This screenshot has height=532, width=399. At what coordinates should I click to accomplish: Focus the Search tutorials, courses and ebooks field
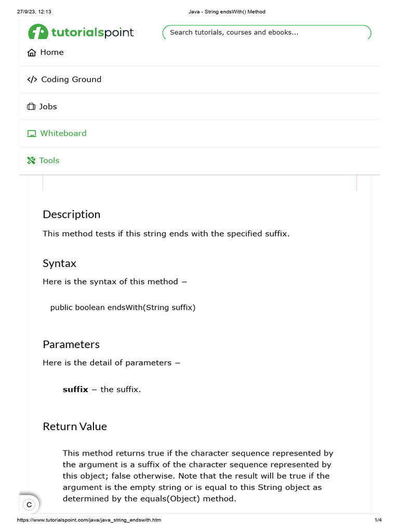[x=267, y=32]
